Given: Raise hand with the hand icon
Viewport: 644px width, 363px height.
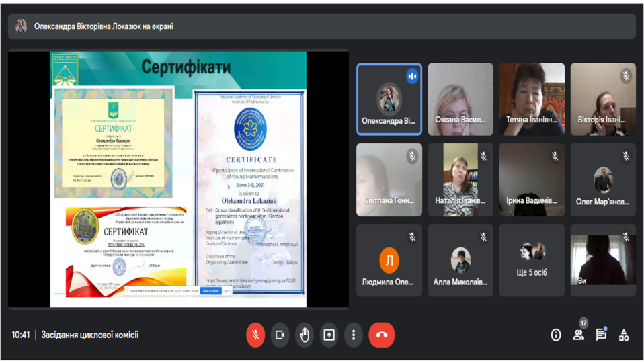Looking at the screenshot, I should click(x=305, y=335).
